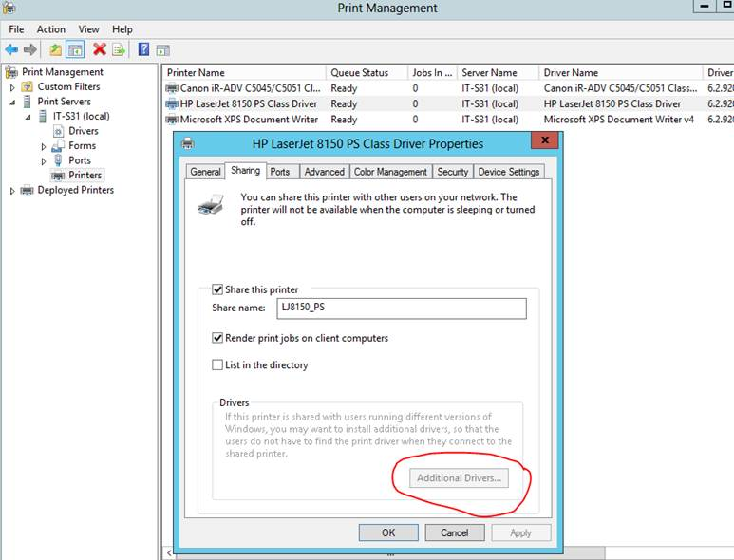The width and height of the screenshot is (734, 560).
Task: Click the HP LaserJet 8150 printer row icon
Action: click(172, 103)
